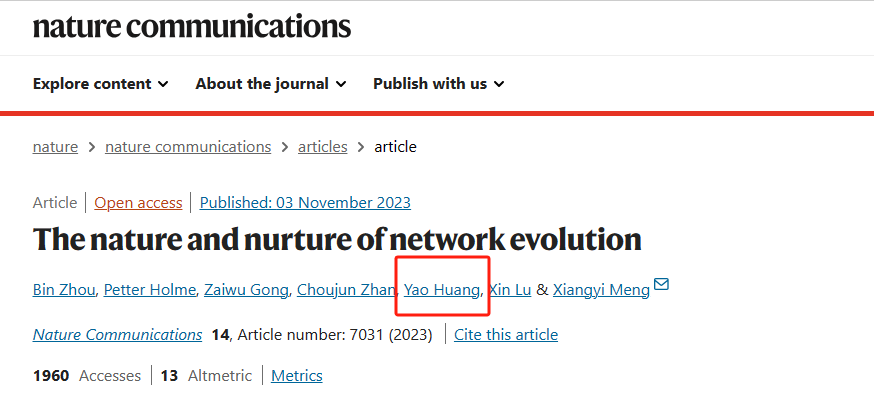This screenshot has width=874, height=419.
Task: Go to nature breadcrumb link
Action: tap(55, 147)
